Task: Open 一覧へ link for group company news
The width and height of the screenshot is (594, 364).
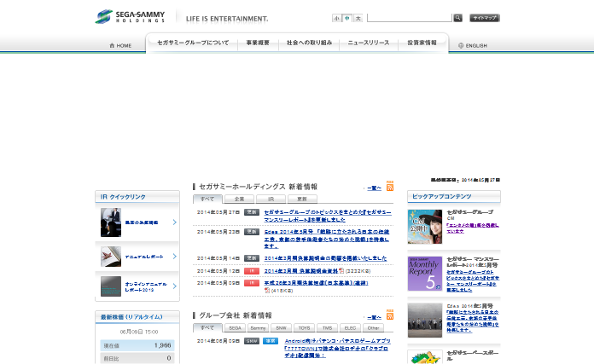Action: (x=374, y=317)
